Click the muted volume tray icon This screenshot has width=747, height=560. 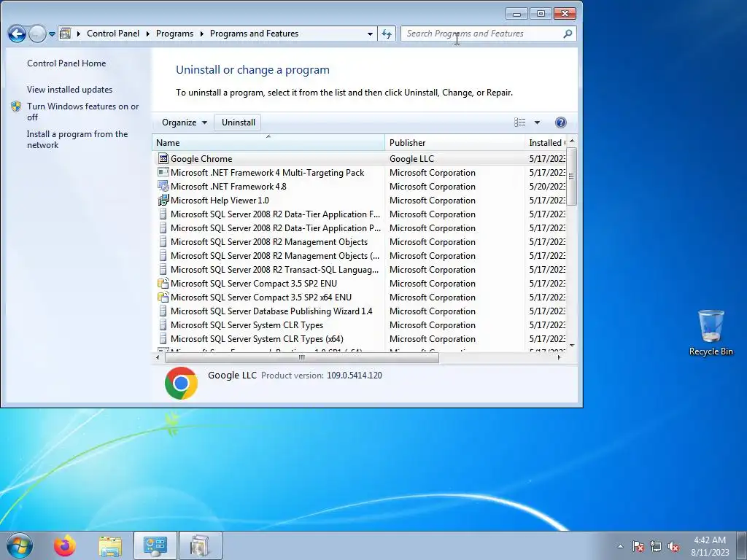pos(673,546)
